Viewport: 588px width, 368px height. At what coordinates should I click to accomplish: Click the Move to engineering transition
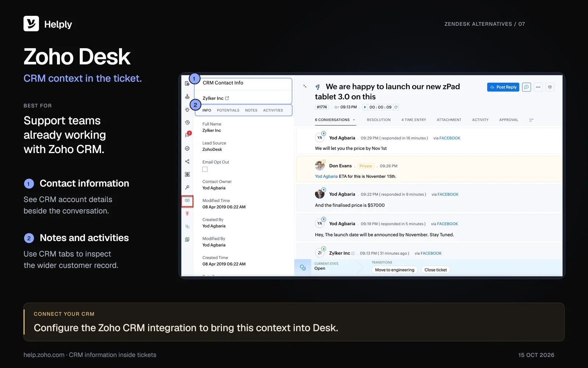395,270
